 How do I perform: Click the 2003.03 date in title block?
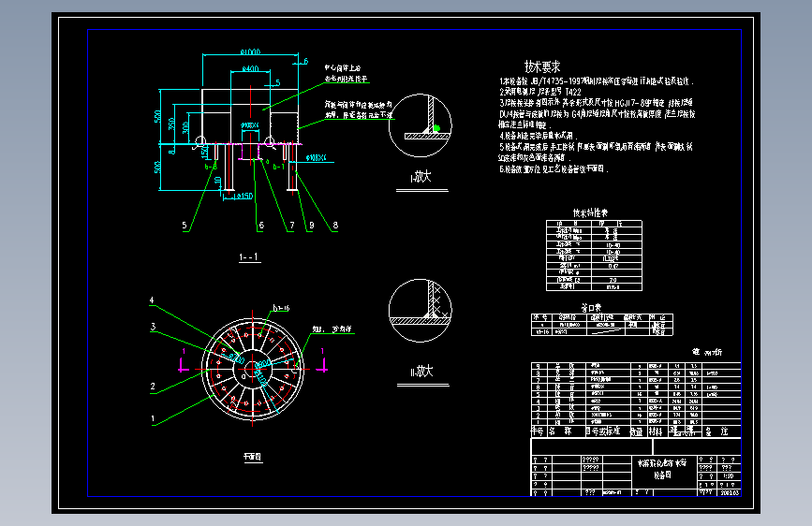(x=731, y=493)
